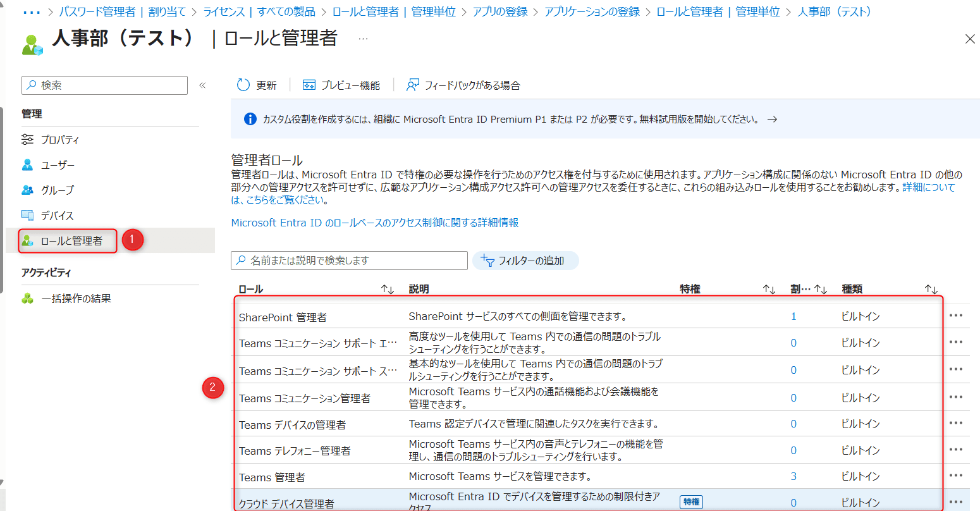Open Teams 管理者 role

point(272,477)
